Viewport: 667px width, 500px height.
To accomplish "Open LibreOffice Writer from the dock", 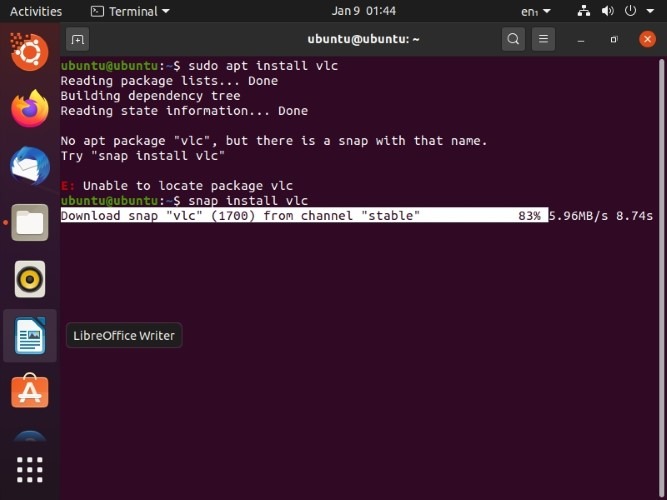I will tap(30, 336).
